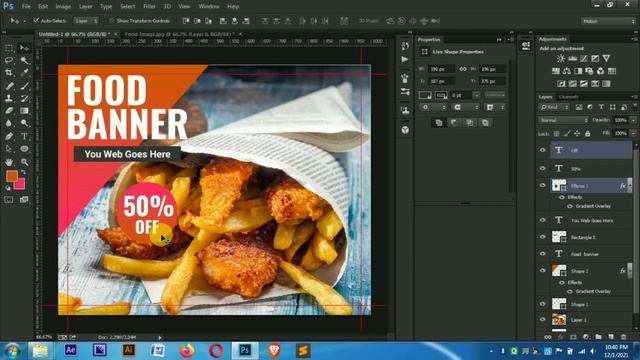Hide the You Web Goes Here layer
Screen dimensions: 640x360
pyautogui.click(x=542, y=220)
